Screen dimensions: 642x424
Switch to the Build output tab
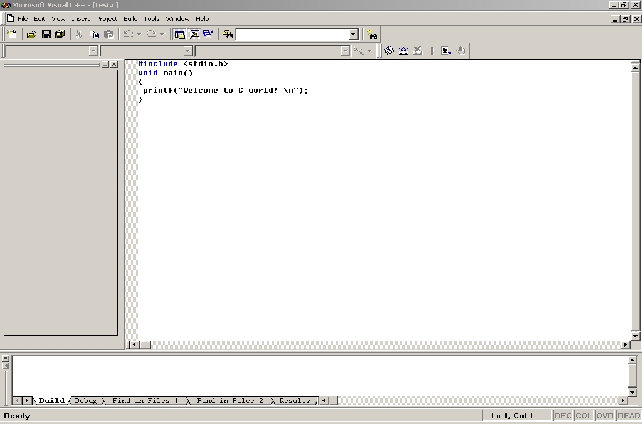52,400
